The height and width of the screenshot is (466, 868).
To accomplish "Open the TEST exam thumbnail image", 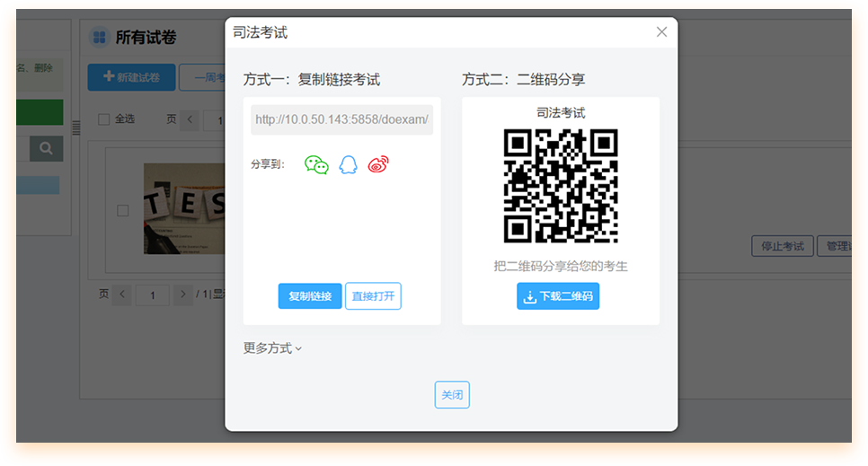I will pyautogui.click(x=184, y=208).
